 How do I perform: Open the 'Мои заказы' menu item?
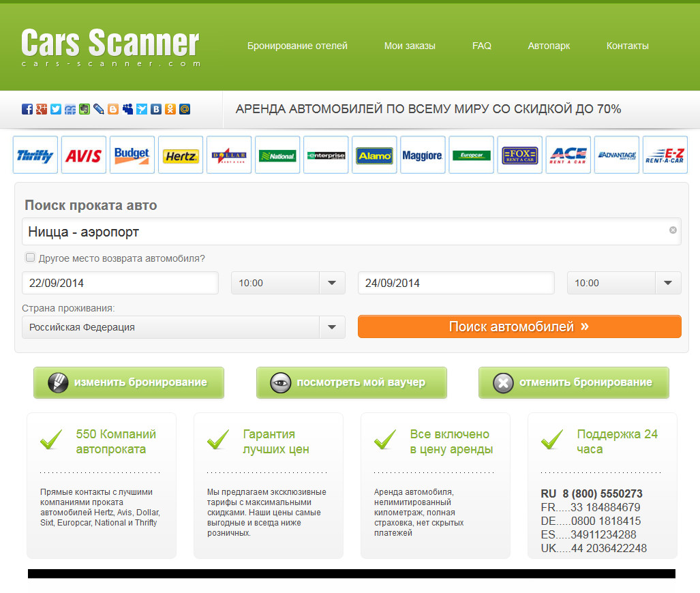point(410,46)
